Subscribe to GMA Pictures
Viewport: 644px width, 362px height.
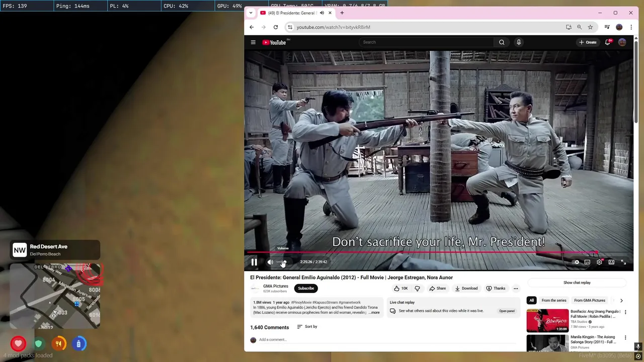[x=306, y=288]
